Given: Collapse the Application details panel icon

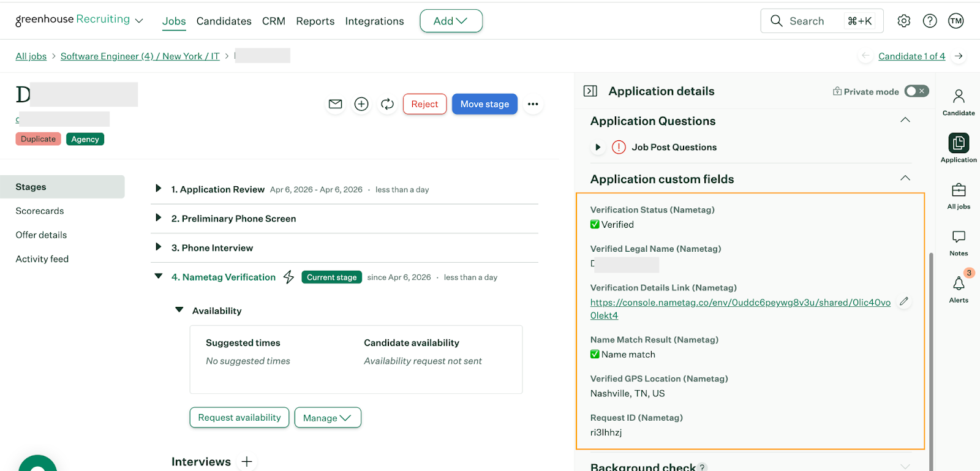Looking at the screenshot, I should [x=590, y=91].
